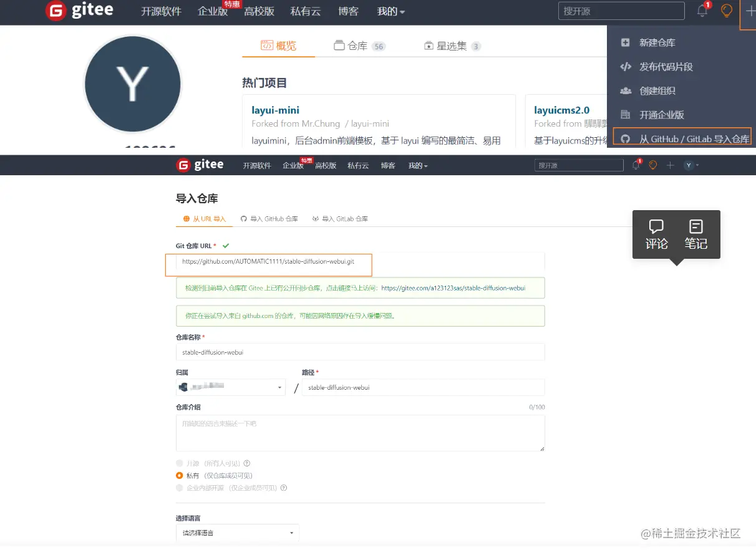Image resolution: width=756 pixels, height=555 pixels.
Task: Open 开源软件 on the import repository page header
Action: click(257, 165)
